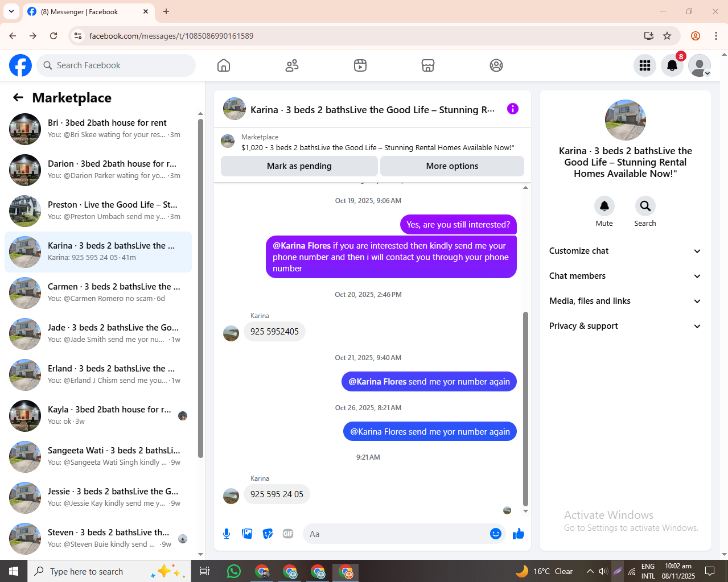Show hidden system tray icons
Viewport: 728px width, 582px height.
[x=590, y=571]
